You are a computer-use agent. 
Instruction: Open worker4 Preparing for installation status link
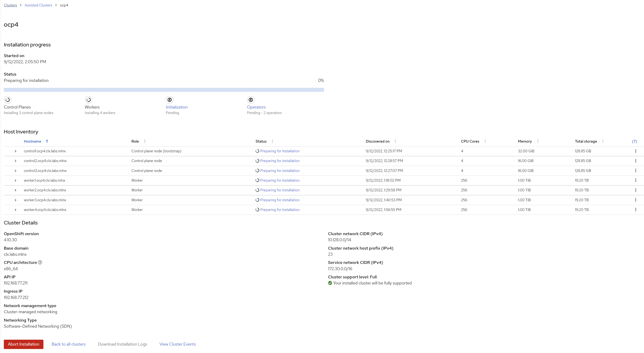tap(280, 209)
